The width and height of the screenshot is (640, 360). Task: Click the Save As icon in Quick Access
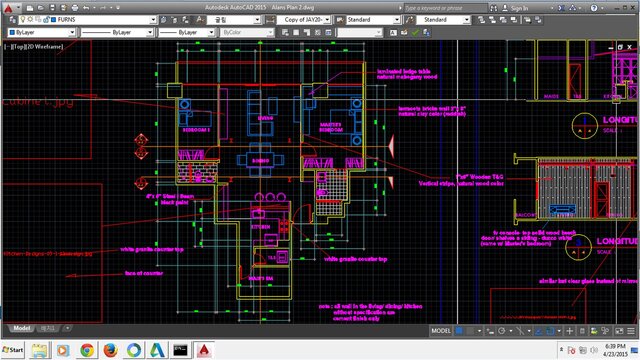tap(63, 8)
